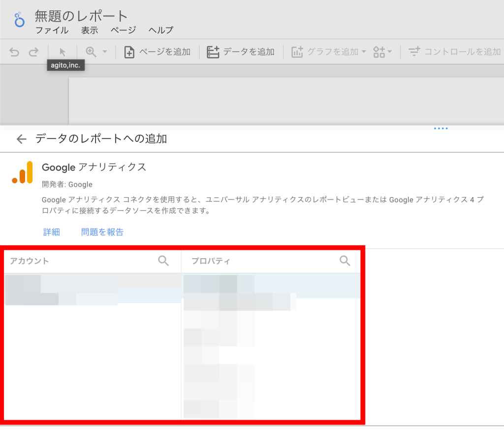This screenshot has height=439, width=504.
Task: Go back with the left arrow icon
Action: tap(22, 139)
